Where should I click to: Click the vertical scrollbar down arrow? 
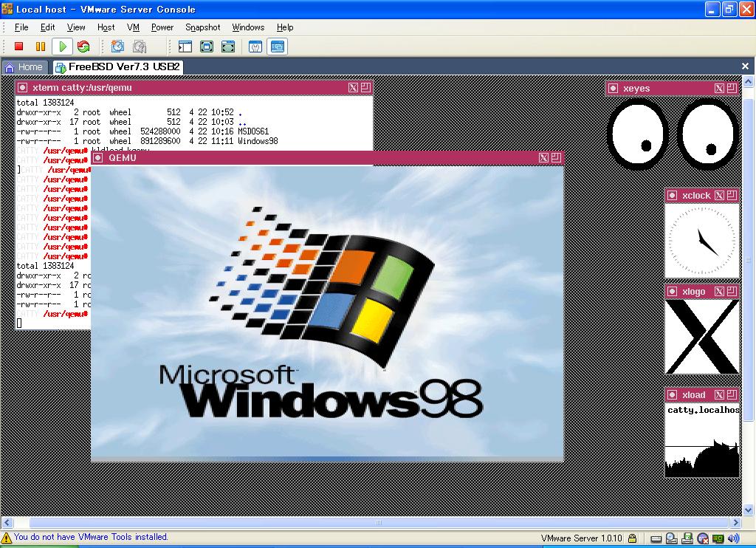click(x=749, y=510)
